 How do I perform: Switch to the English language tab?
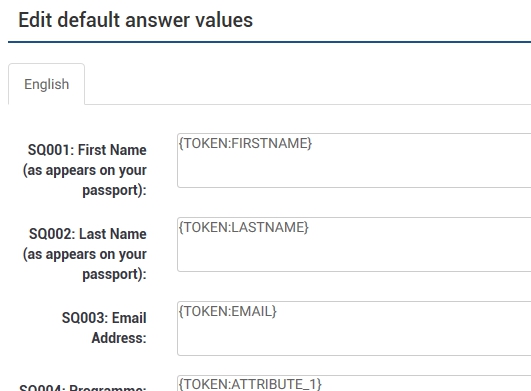(46, 84)
